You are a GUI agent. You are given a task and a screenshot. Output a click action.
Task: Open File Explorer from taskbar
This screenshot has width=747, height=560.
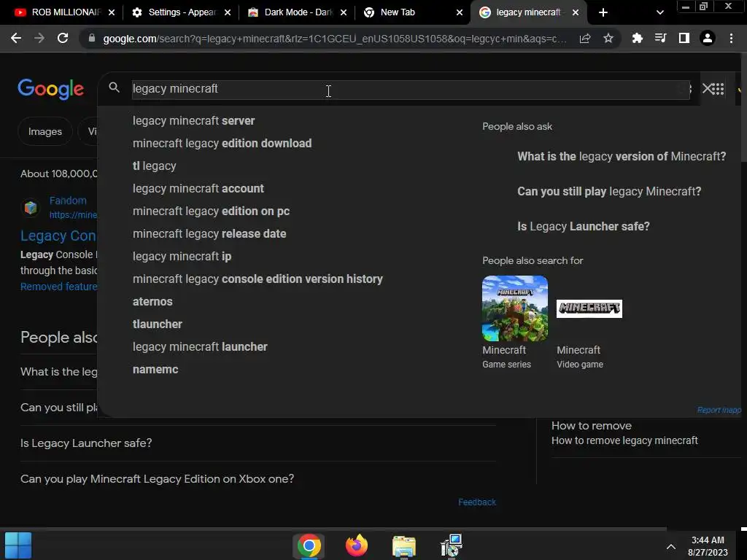pos(404,546)
